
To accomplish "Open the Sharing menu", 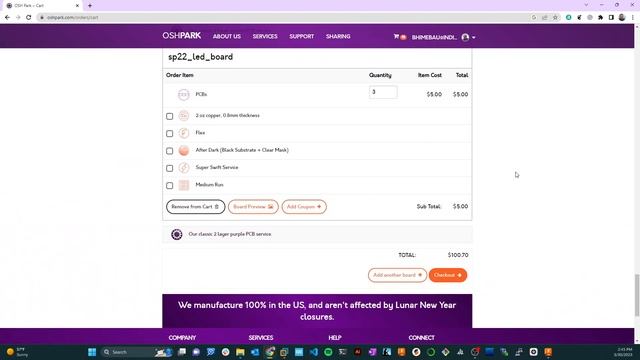I will pyautogui.click(x=338, y=36).
